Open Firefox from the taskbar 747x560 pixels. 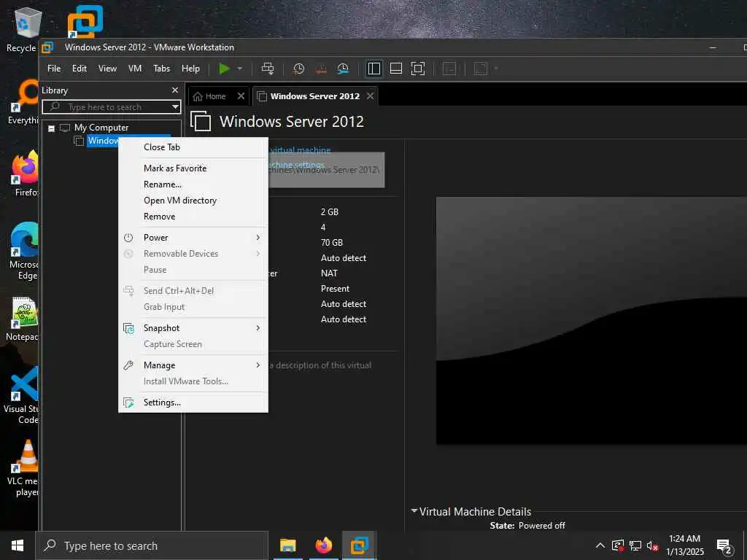point(323,545)
